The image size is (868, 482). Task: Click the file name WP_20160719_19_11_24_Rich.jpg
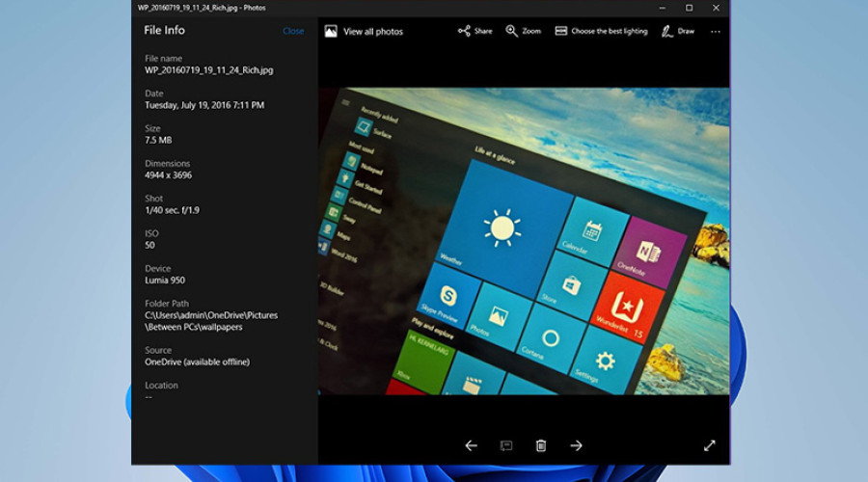pos(208,70)
